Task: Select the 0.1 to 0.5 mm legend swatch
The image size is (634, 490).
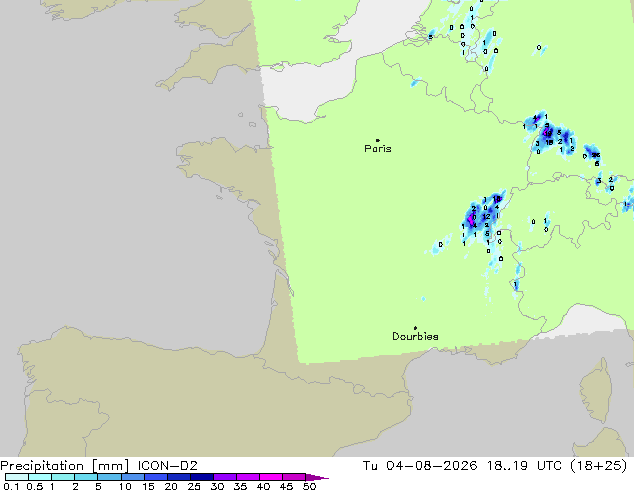Action: click(x=17, y=477)
